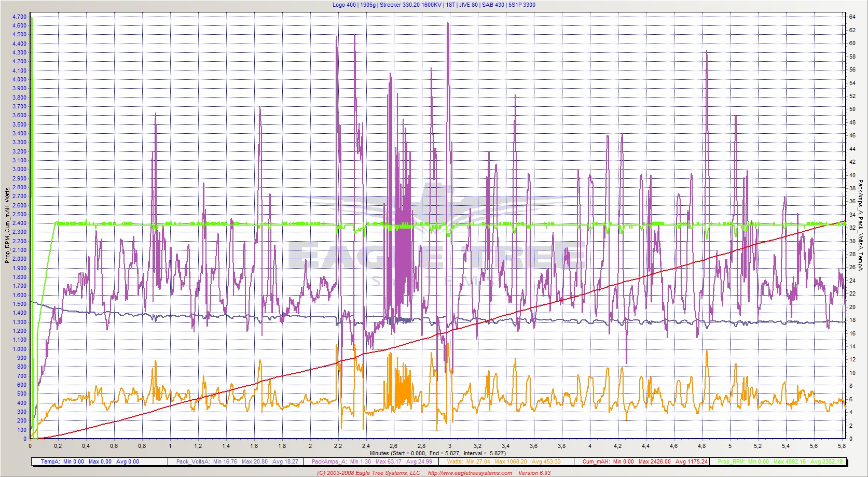Click the Cum_mAH legend entry
Viewport: 868px width, 477px height.
(x=644, y=461)
